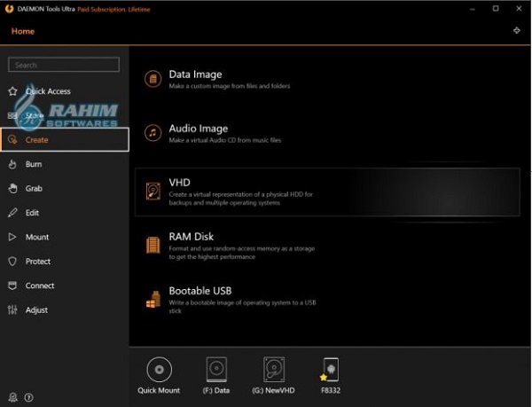532x407 pixels.
Task: Click the Burn flame icon
Action: [12, 164]
